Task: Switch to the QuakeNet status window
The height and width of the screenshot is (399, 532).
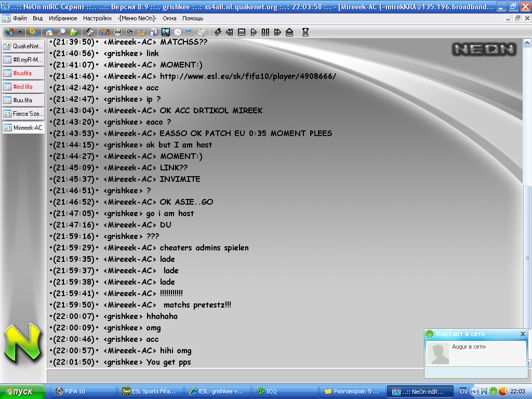Action: click(x=23, y=46)
